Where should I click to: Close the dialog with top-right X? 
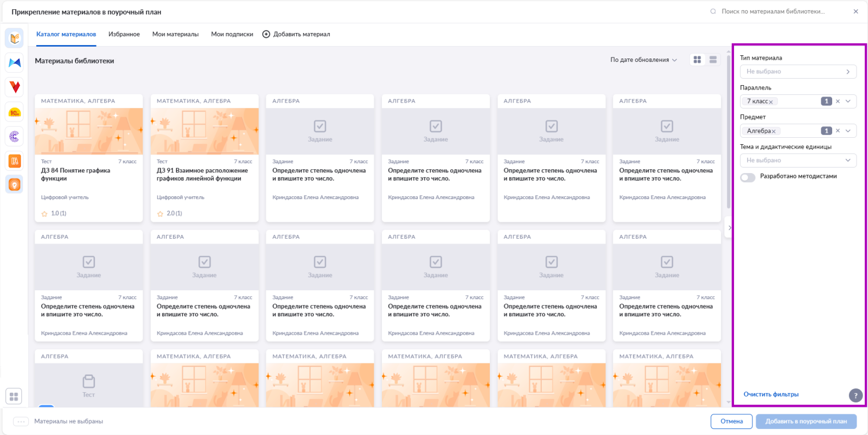(x=856, y=11)
